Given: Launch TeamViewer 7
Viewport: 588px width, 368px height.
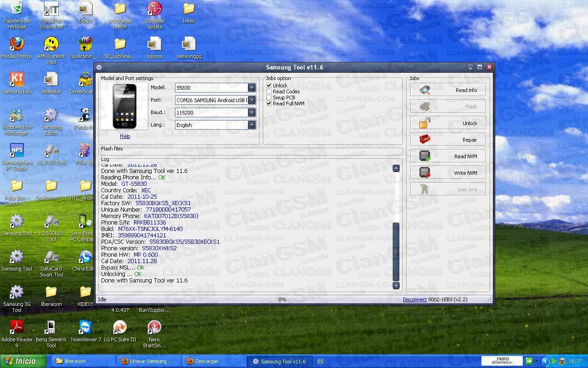Looking at the screenshot, I should pyautogui.click(x=85, y=331).
